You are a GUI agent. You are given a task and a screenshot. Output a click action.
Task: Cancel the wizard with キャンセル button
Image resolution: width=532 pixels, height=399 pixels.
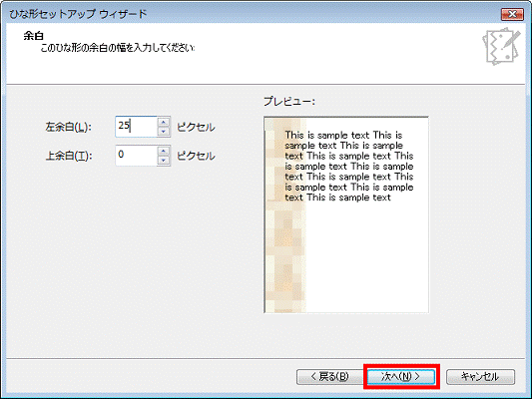[x=480, y=377]
